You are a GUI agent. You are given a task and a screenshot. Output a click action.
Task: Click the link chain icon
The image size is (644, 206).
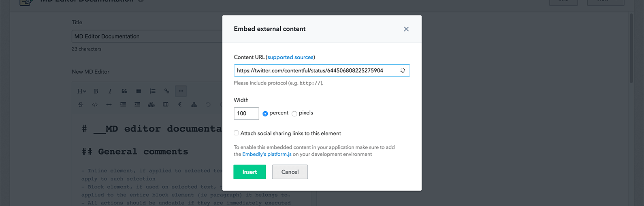(167, 91)
